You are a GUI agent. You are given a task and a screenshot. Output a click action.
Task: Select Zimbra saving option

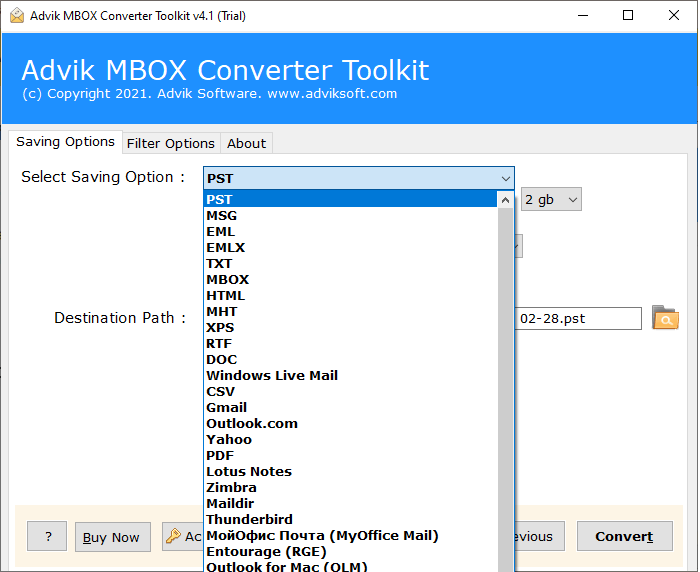350,488
